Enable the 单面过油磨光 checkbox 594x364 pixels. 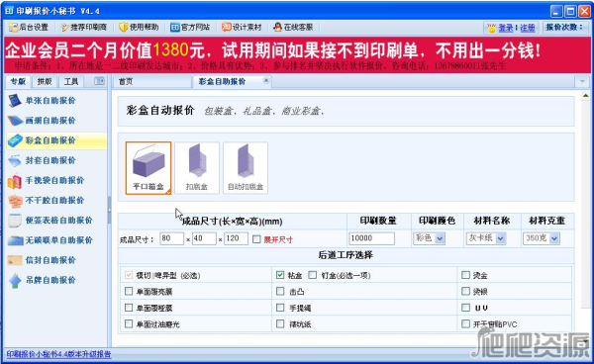click(x=129, y=323)
